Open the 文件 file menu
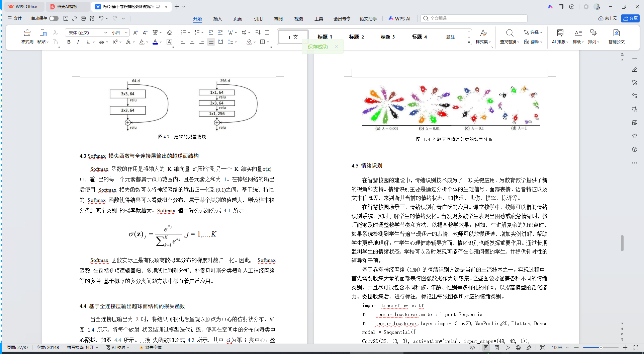The image size is (644, 354). [x=15, y=18]
